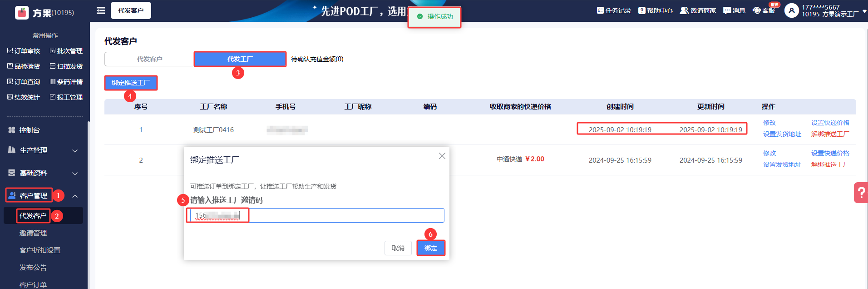The height and width of the screenshot is (289, 868).
Task: Click the user avatar icon
Action: pos(791,10)
